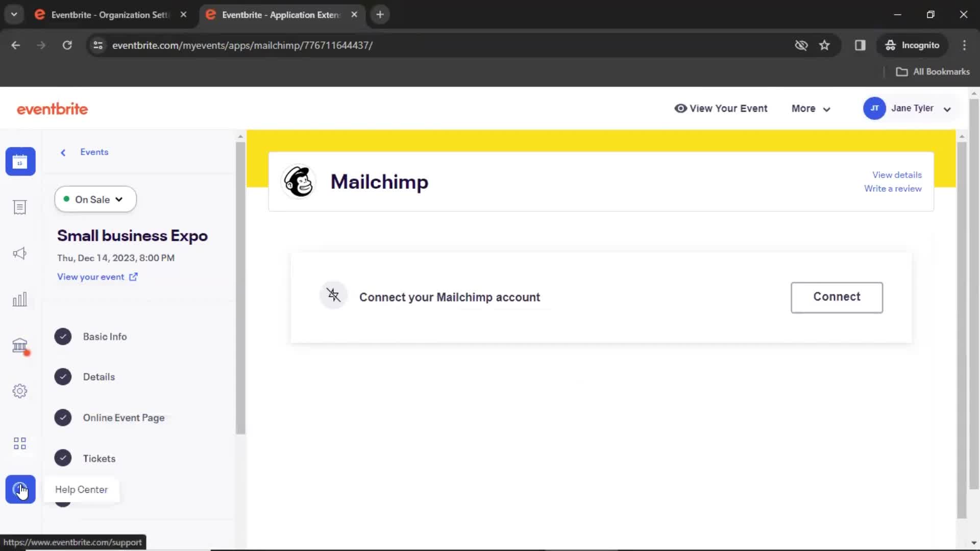Image resolution: width=980 pixels, height=551 pixels.
Task: Click the Tickets checkmark circle
Action: click(x=63, y=459)
